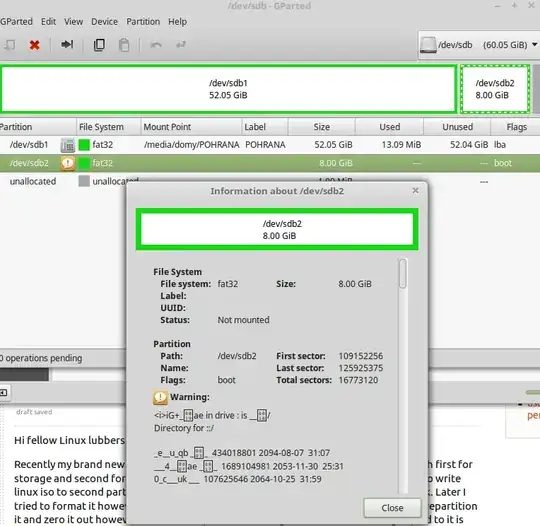540x526 pixels.
Task: Click the hard disk icon beside /dev/sdb
Action: [x=428, y=45]
